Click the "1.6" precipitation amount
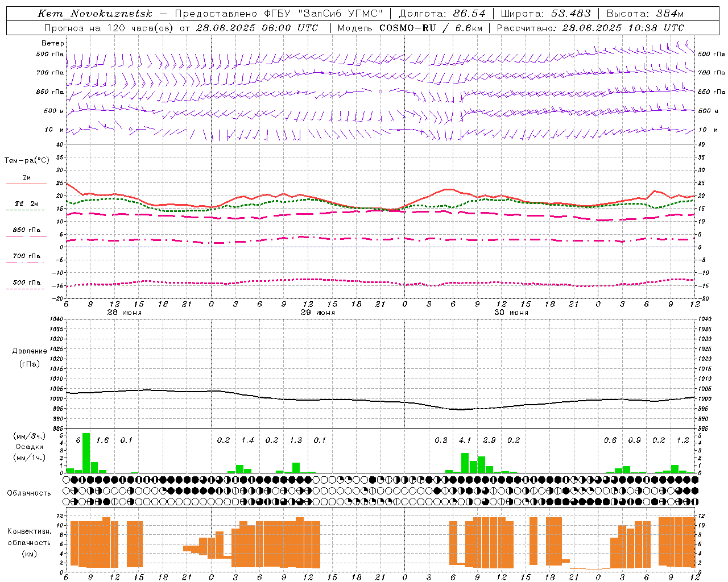The image size is (728, 582). pos(102,440)
